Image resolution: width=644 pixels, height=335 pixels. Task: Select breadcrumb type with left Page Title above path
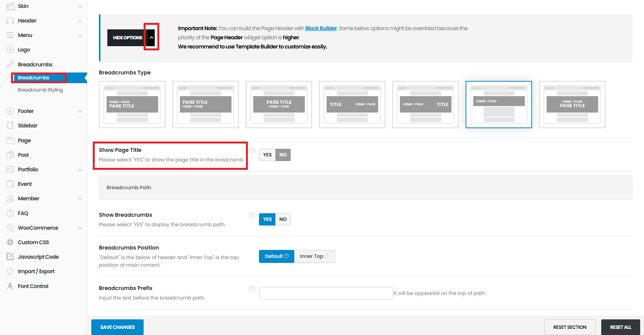[205, 105]
